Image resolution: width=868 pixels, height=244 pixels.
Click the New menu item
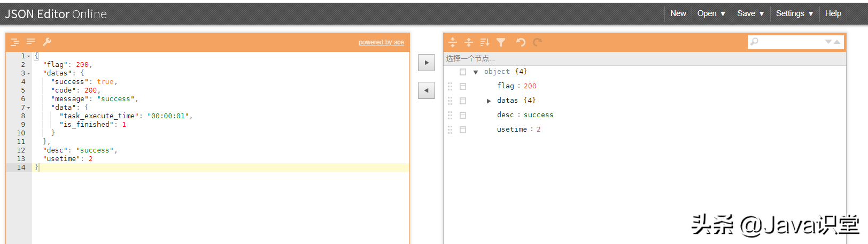click(x=678, y=13)
